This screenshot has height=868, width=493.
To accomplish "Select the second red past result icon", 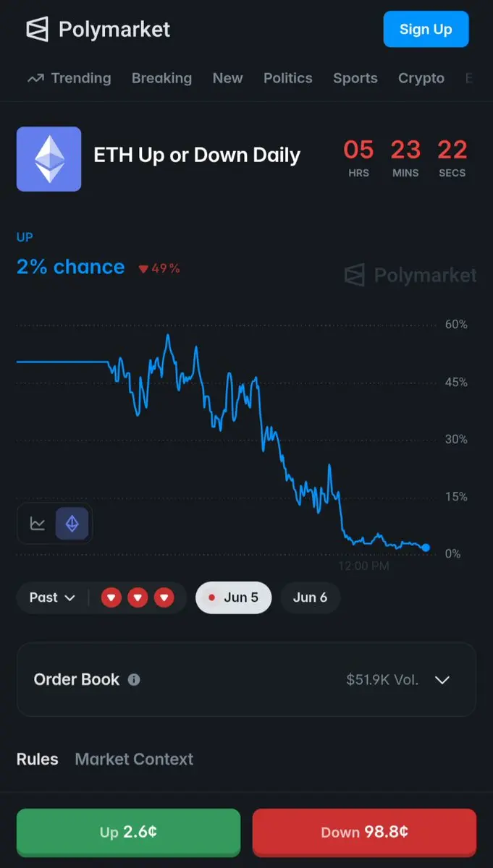I will [138, 597].
